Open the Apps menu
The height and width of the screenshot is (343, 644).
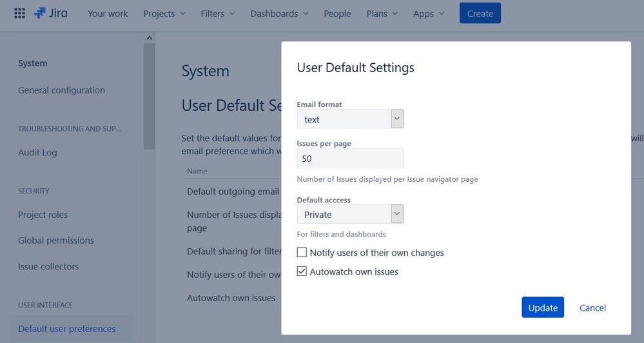429,14
